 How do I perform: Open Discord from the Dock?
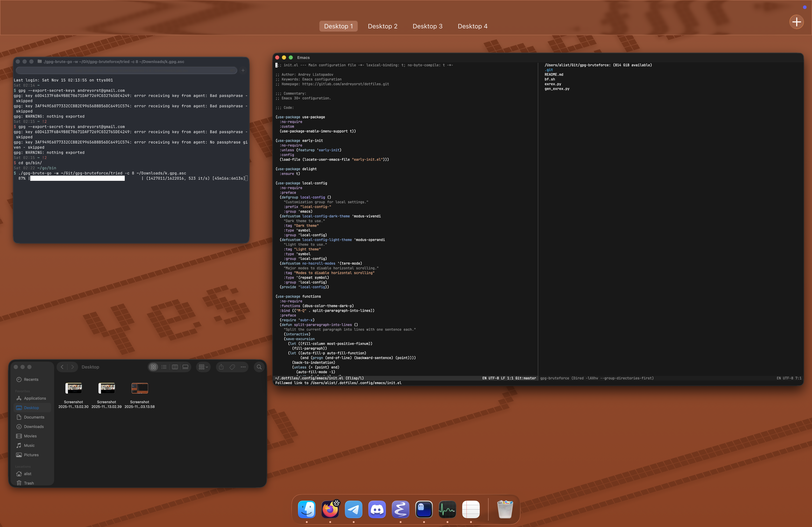coord(377,510)
